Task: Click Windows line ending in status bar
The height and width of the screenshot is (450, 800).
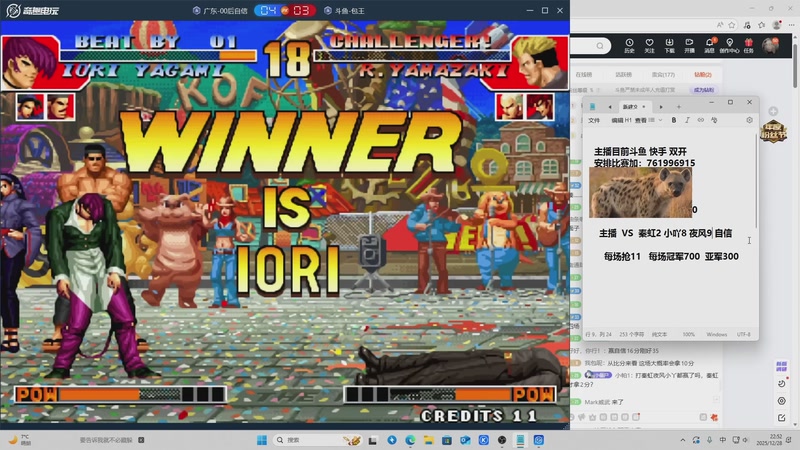Action: coord(717,335)
